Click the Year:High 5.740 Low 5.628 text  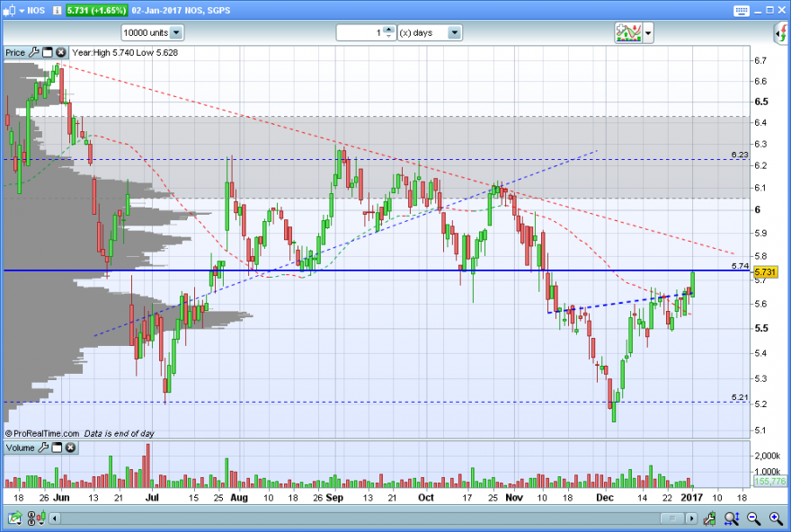click(125, 52)
